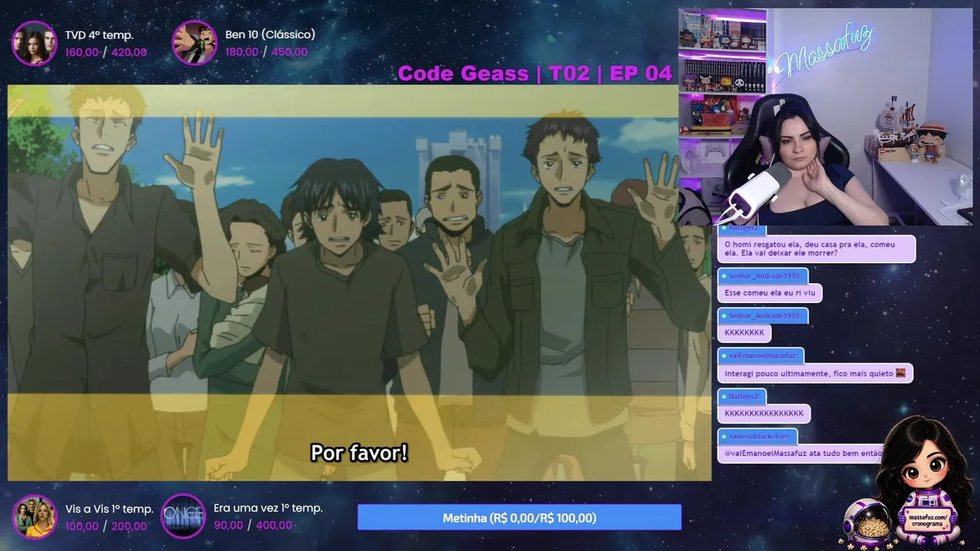Viewport: 980px width, 551px height.
Task: Click the Once (Era uma vez) thumbnail
Action: coord(183,517)
